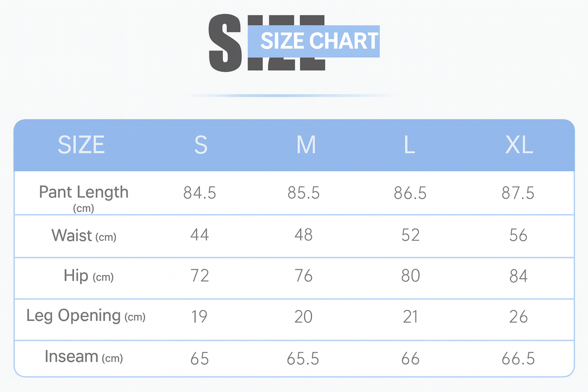Select the XL size column header
The image size is (588, 392).
519,145
